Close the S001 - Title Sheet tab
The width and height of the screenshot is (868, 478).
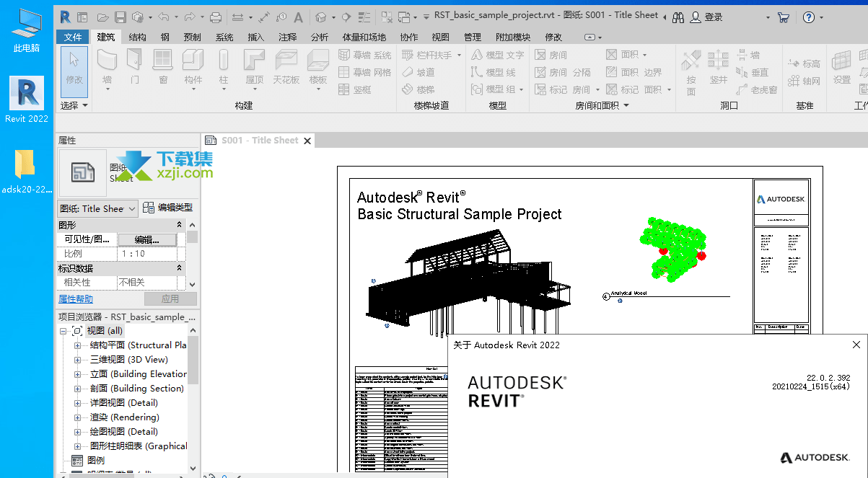(307, 141)
